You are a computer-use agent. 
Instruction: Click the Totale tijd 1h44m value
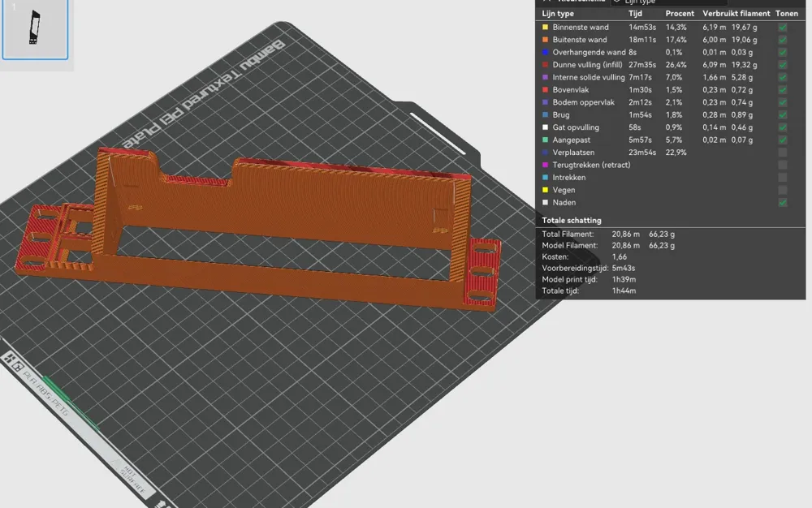(624, 291)
